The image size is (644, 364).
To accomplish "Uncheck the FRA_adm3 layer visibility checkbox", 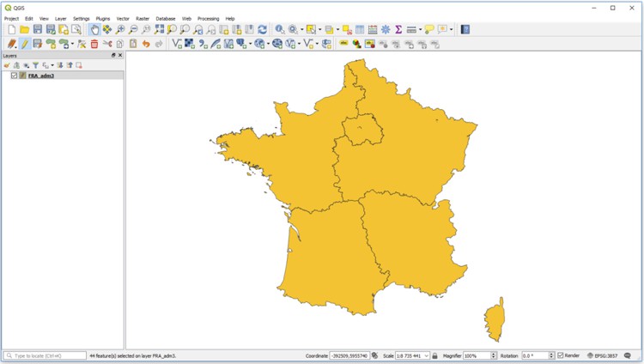I will 14,76.
